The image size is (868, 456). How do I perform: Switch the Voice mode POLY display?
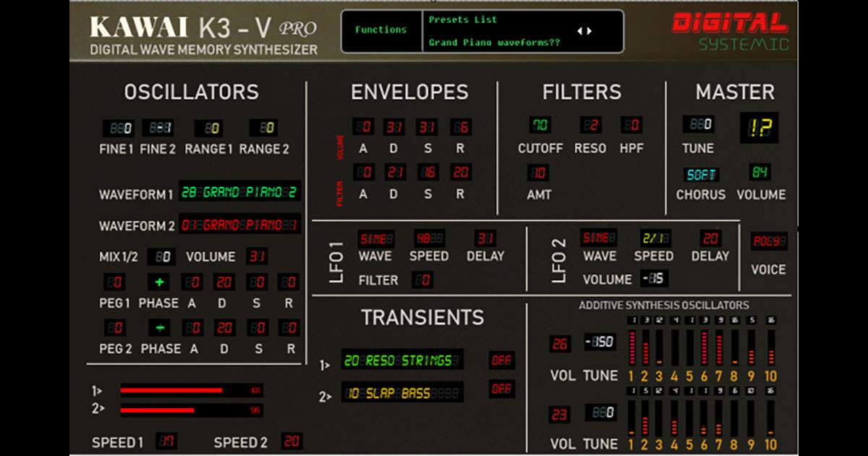tap(768, 242)
